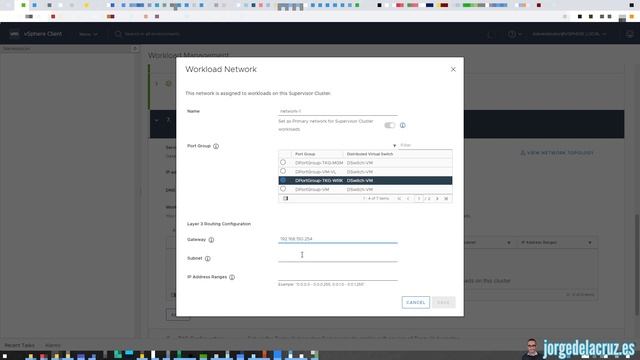Viewport: 640px width, 360px height.
Task: Go to previous page of port groups
Action: (x=408, y=199)
